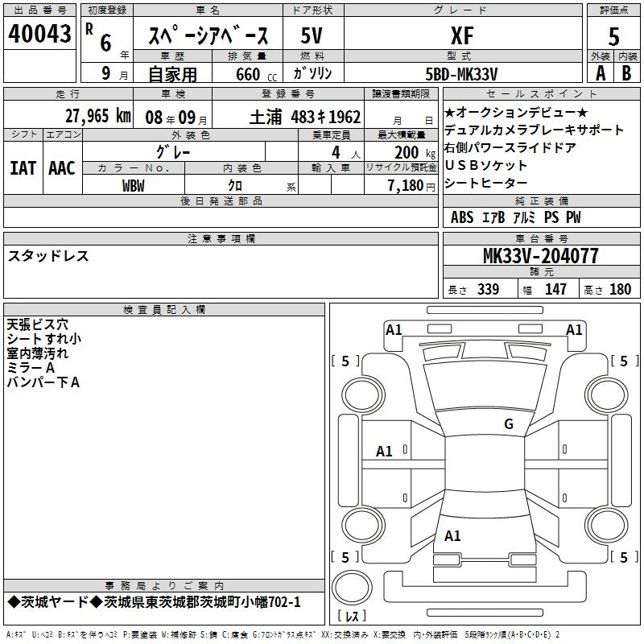The height and width of the screenshot is (644, 644).
Task: Click the model code 5BD-MK33V
Action: [x=461, y=74]
